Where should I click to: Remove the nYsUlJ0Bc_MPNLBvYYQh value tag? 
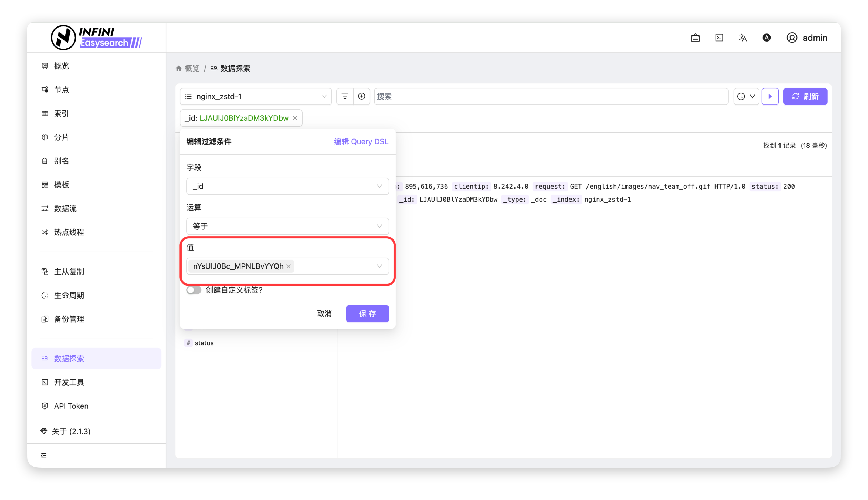(289, 266)
